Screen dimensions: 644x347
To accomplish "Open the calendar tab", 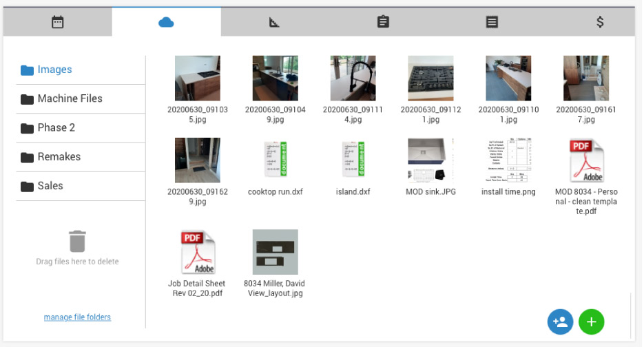I will click(x=57, y=22).
